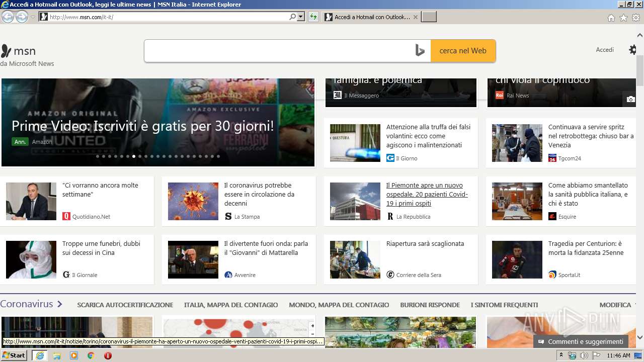Click the browser Forward arrow button

point(22,17)
